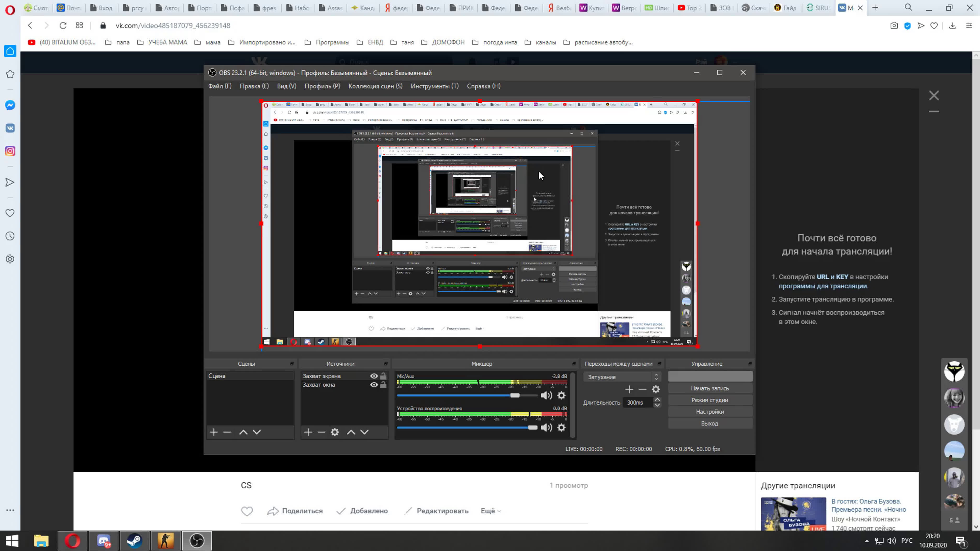
Task: Toggle visibility of Захват экрана source
Action: [374, 376]
